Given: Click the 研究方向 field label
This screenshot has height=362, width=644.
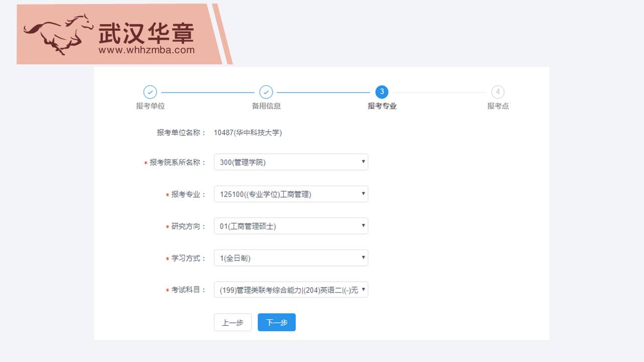Looking at the screenshot, I should (189, 227).
